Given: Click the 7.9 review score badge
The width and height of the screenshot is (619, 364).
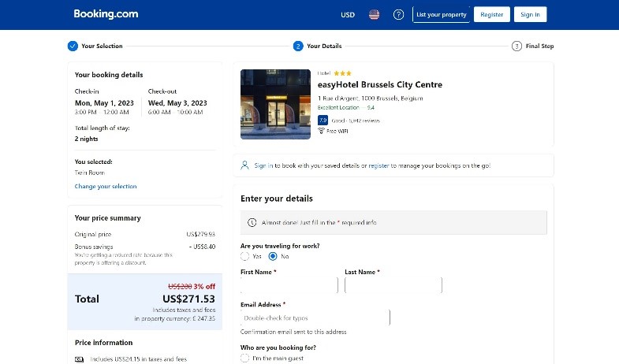Looking at the screenshot, I should click(x=323, y=121).
